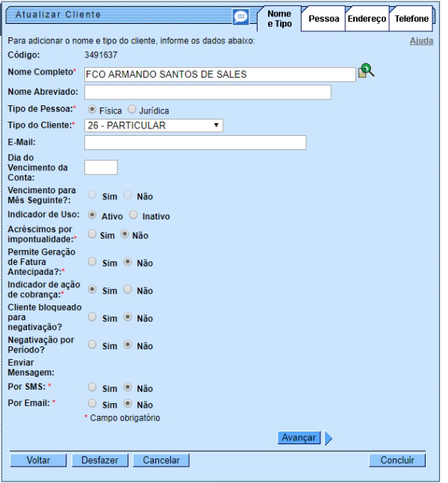Click the Avançar button
The image size is (448, 483).
click(299, 437)
